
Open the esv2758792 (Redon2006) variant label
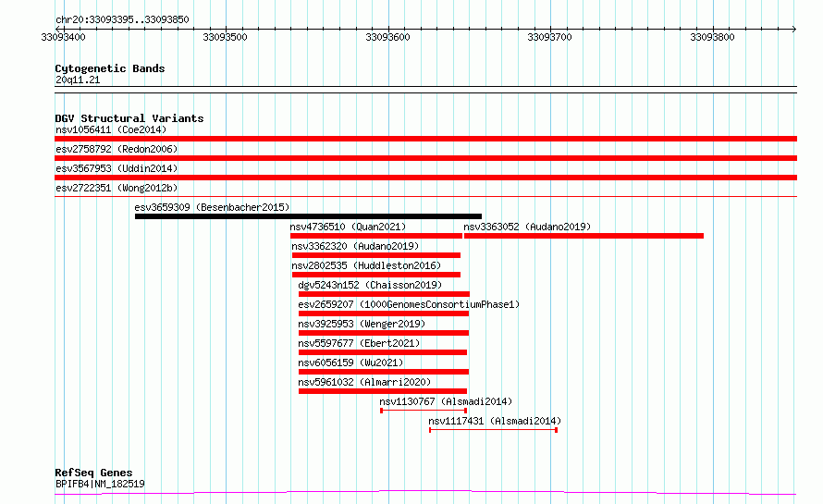pos(117,149)
